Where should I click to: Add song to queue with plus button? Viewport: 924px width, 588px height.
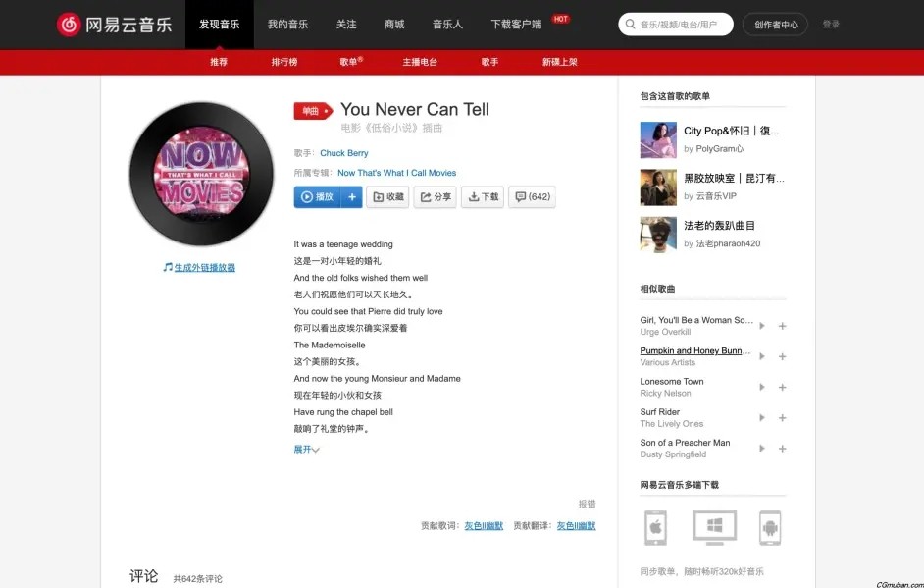(x=352, y=197)
